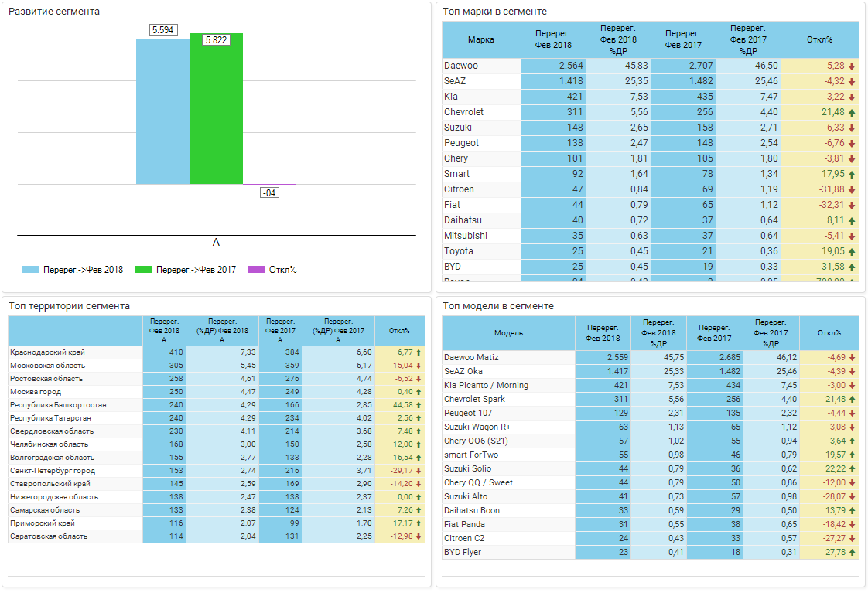Click the purple Откл% legend color swatch
Image resolution: width=868 pixels, height=613 pixels.
click(x=256, y=270)
